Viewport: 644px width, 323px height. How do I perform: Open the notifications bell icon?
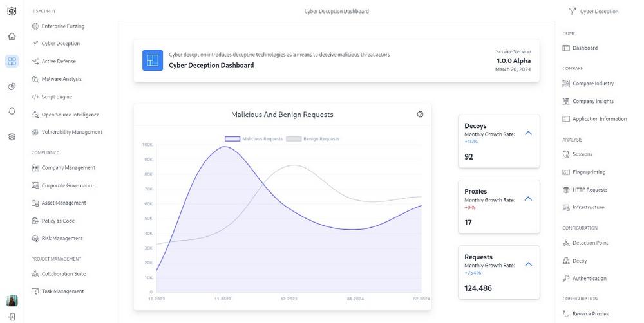12,111
